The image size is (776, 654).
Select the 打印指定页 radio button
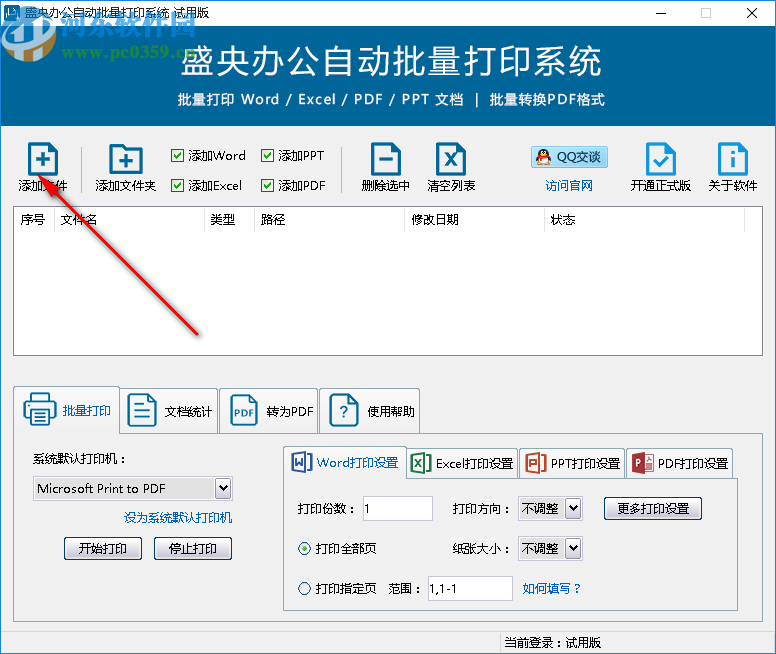pyautogui.click(x=304, y=588)
